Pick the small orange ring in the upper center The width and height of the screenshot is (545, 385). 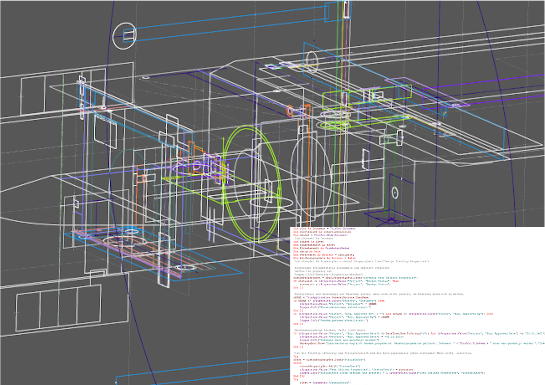coord(290,111)
